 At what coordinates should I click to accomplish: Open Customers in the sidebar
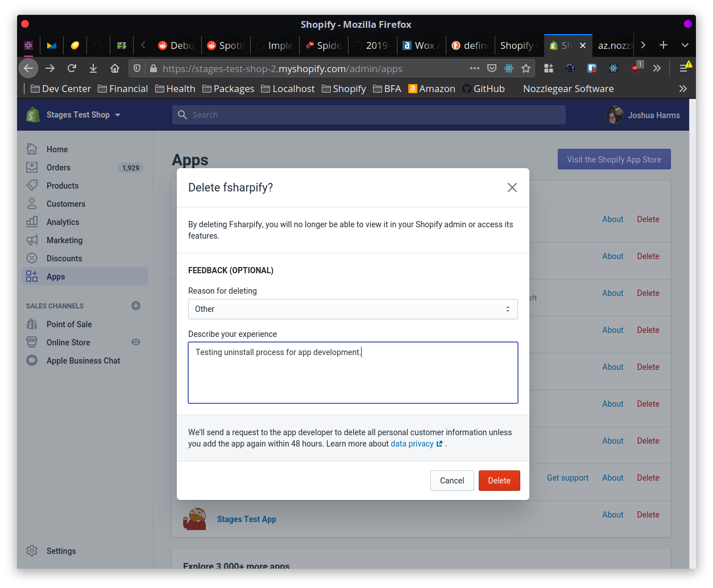point(66,204)
